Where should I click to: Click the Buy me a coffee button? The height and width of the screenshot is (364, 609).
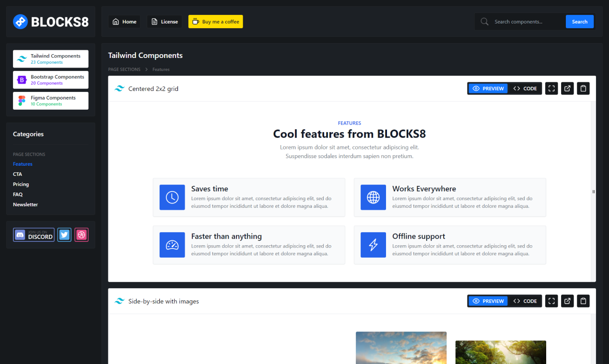tap(215, 21)
